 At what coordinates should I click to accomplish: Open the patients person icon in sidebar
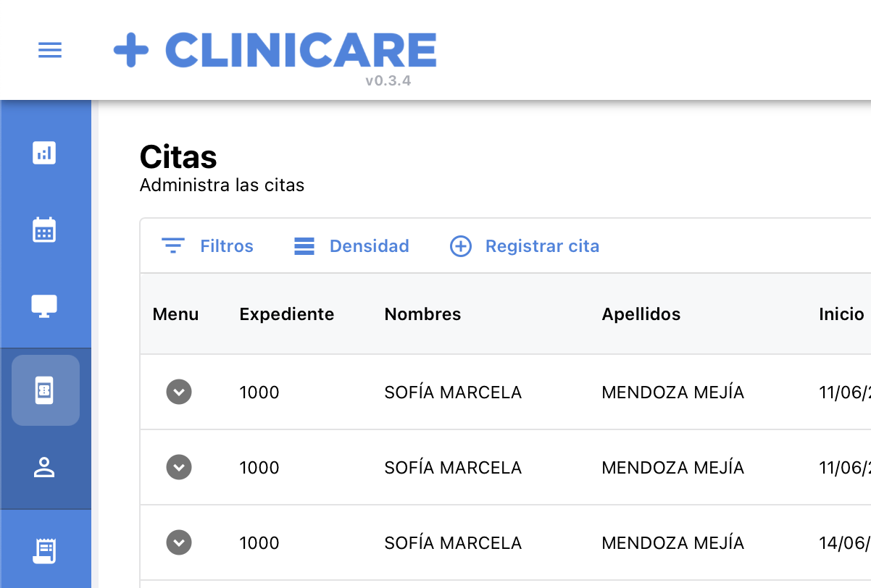45,467
